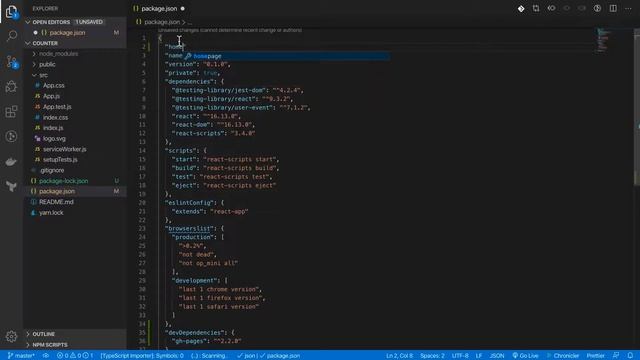
Task: Open .gitignore in the file tree
Action: (x=52, y=170)
